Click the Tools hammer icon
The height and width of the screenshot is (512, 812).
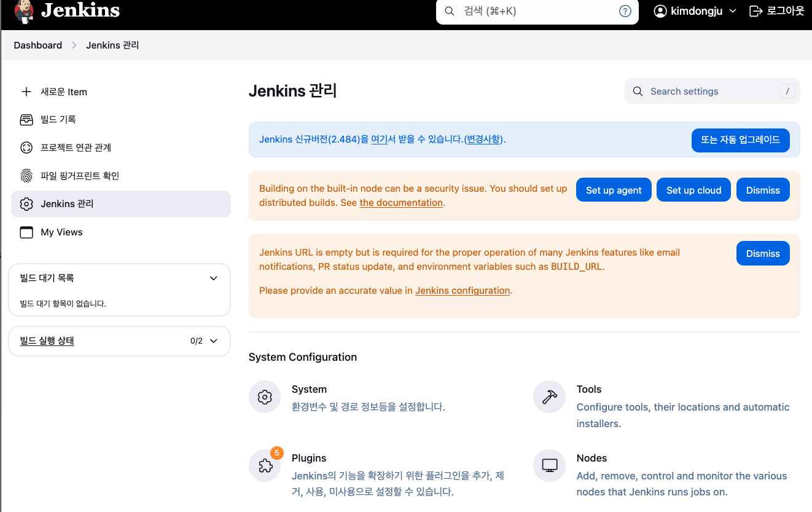click(549, 397)
